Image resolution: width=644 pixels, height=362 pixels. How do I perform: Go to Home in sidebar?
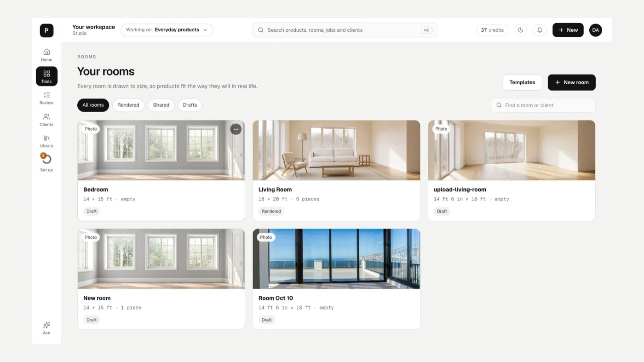(46, 55)
